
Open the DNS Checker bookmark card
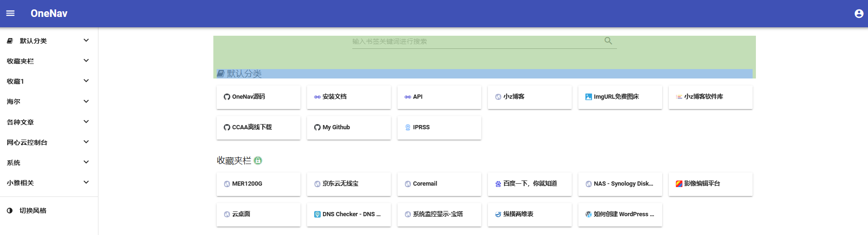[349, 214]
